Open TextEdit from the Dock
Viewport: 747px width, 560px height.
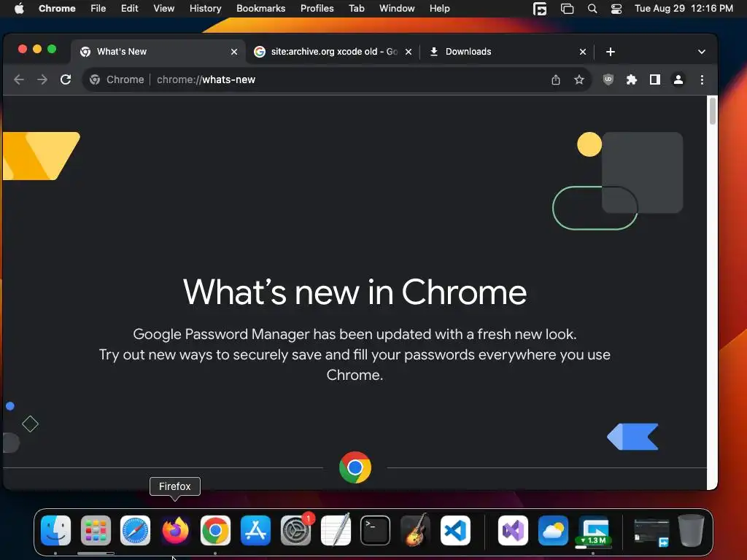click(336, 530)
